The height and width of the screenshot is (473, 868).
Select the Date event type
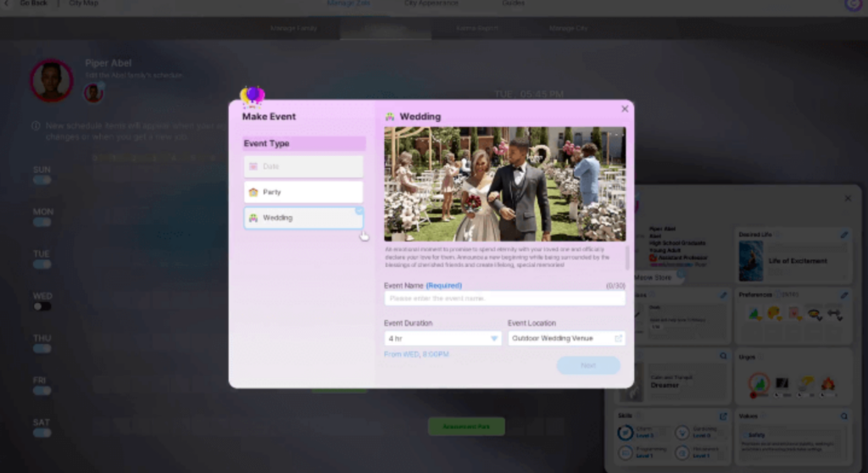303,167
